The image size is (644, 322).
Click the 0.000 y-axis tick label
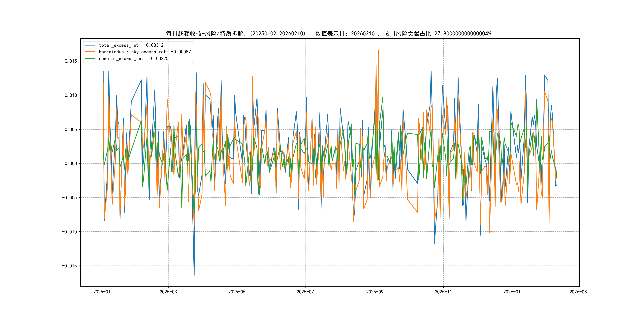71,164
